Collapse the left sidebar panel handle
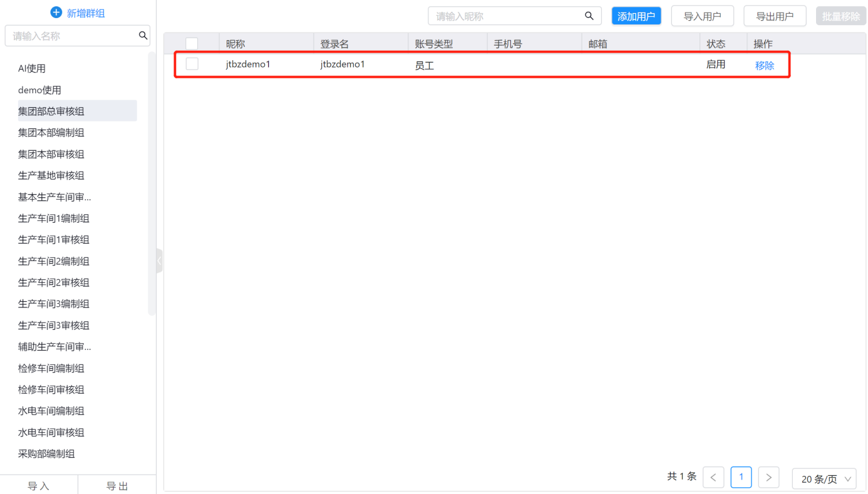Image resolution: width=868 pixels, height=494 pixels. coord(159,260)
